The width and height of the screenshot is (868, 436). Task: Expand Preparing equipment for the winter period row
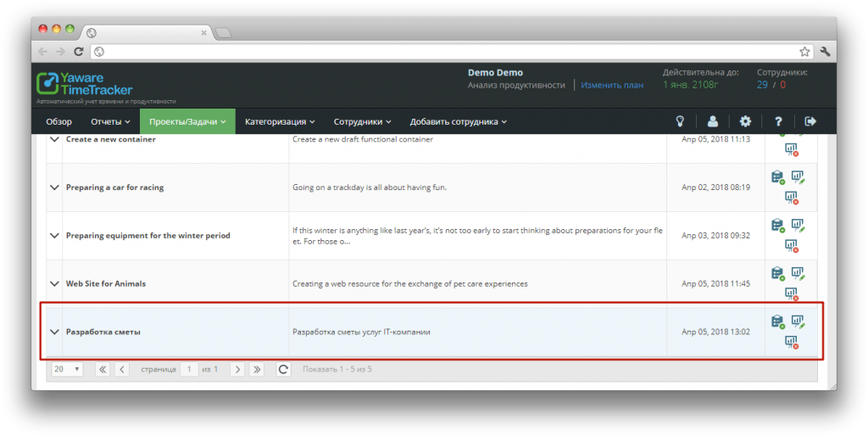click(54, 236)
